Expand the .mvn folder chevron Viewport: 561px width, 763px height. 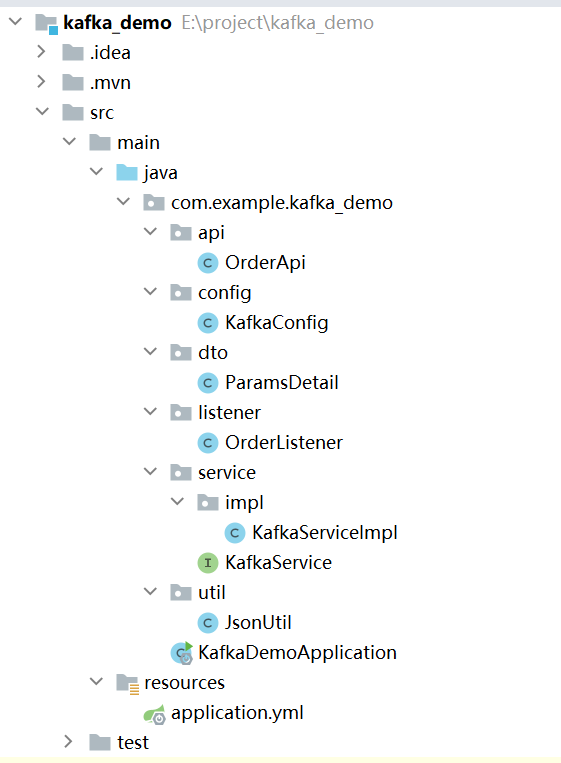[x=41, y=82]
